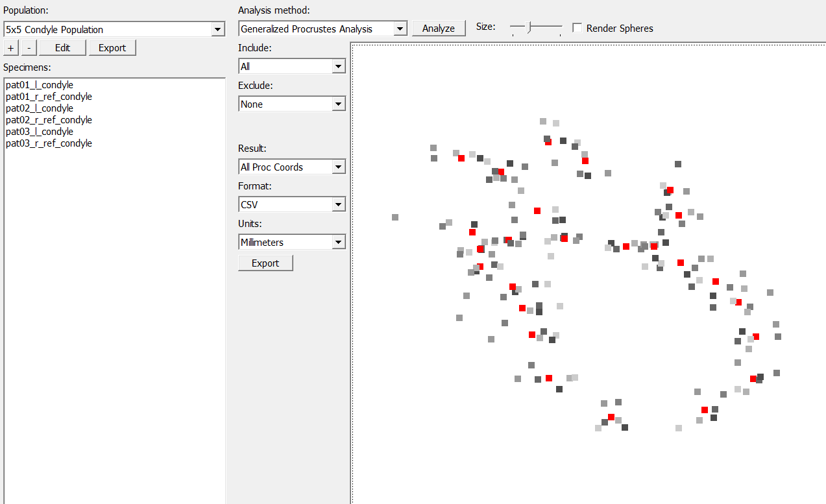
Task: Select pat03_r_ref_condyle in the list
Action: click(49, 143)
